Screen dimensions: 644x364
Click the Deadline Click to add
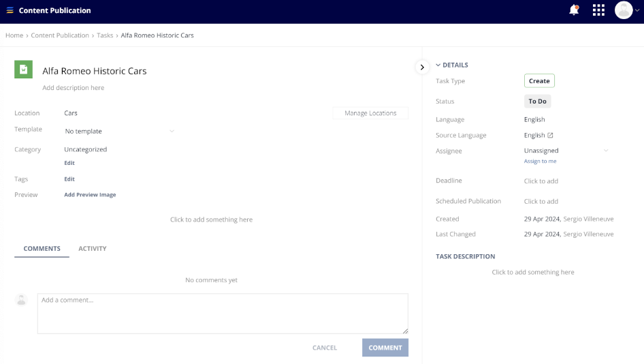pos(541,181)
